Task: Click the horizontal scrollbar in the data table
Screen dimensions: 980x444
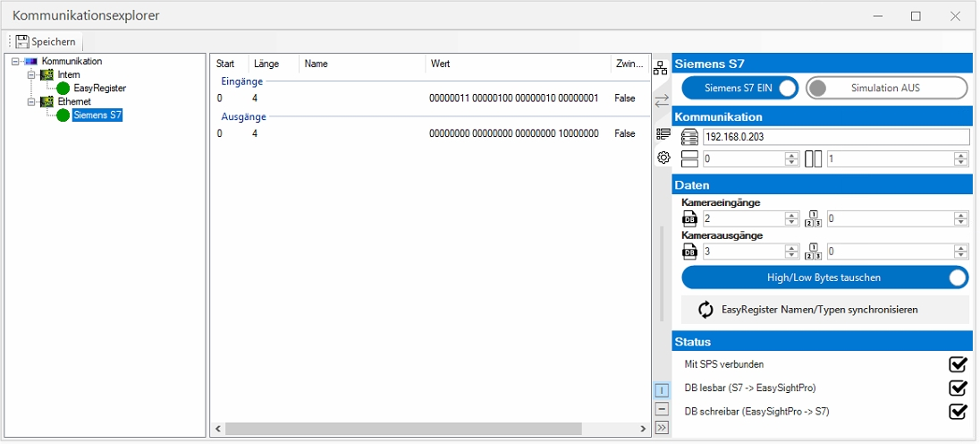Action: pos(402,430)
